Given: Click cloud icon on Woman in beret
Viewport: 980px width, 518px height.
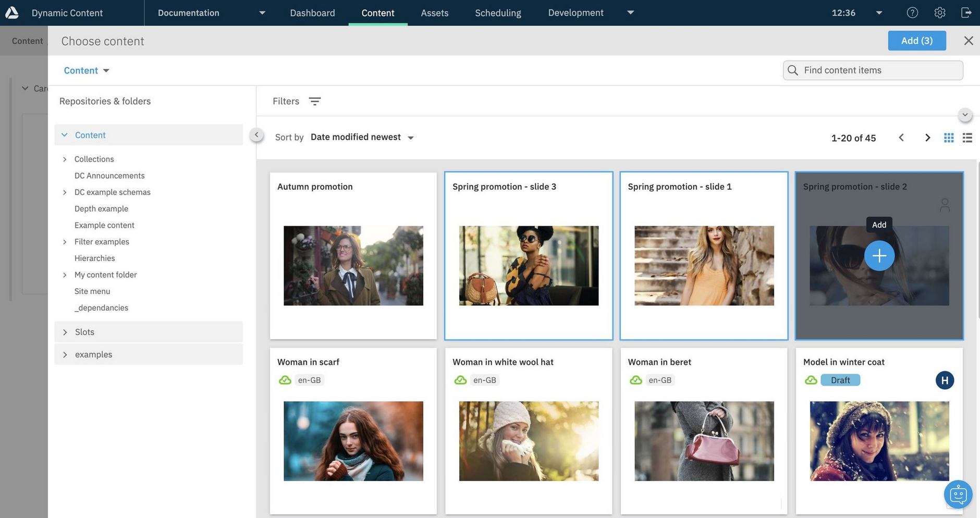Looking at the screenshot, I should (636, 380).
